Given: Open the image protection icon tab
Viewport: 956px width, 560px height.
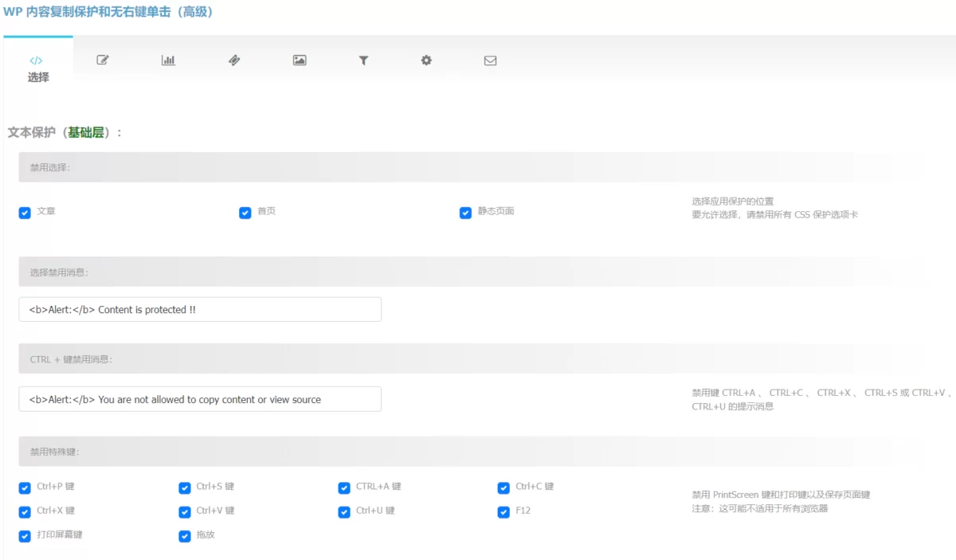Looking at the screenshot, I should [300, 61].
